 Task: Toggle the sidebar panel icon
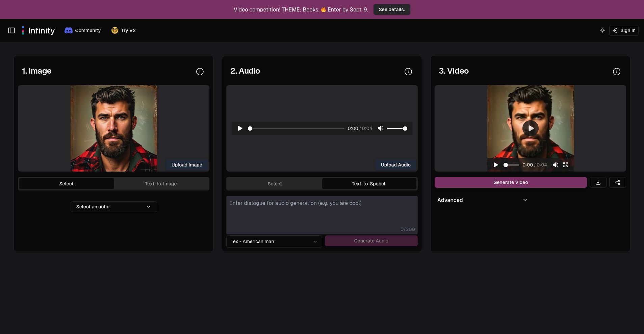[11, 30]
